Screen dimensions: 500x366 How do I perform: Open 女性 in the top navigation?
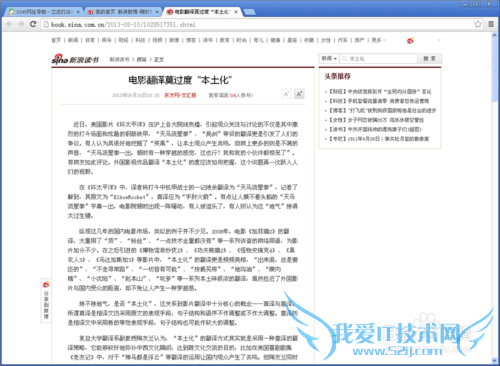pos(326,40)
